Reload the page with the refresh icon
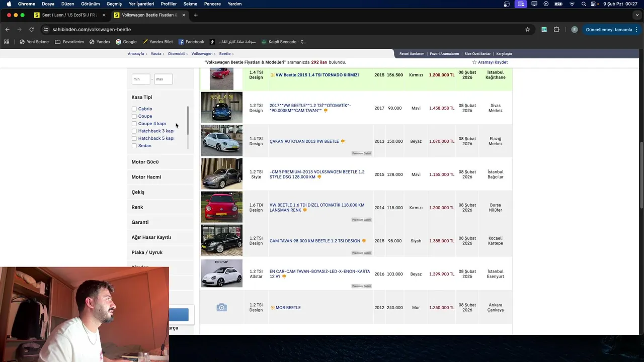This screenshot has width=644, height=362. [32, 30]
